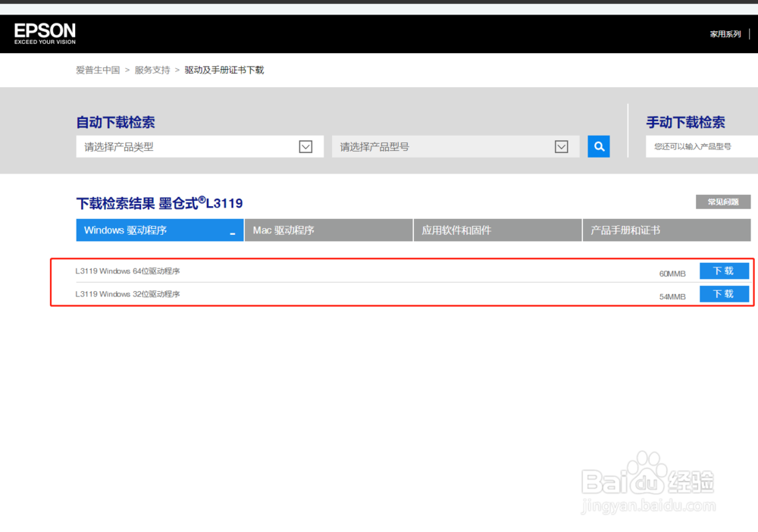This screenshot has width=758, height=532.
Task: Click the 手动下载检索 heading
Action: pyautogui.click(x=685, y=122)
